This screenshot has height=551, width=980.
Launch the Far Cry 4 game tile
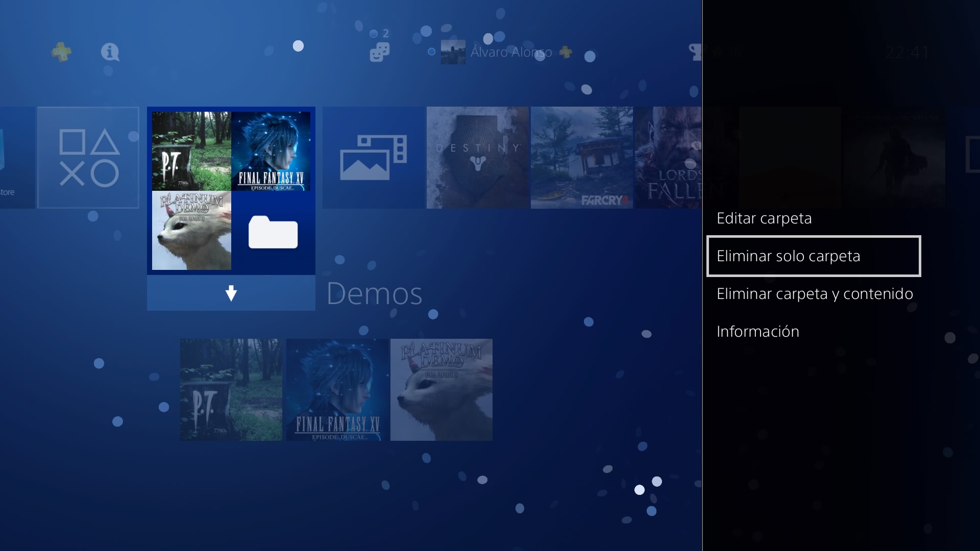coord(582,158)
